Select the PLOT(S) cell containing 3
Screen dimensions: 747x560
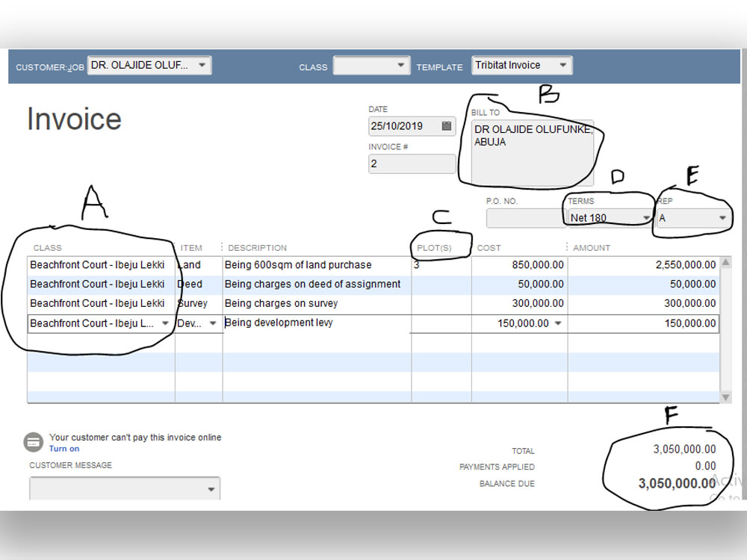click(x=441, y=265)
